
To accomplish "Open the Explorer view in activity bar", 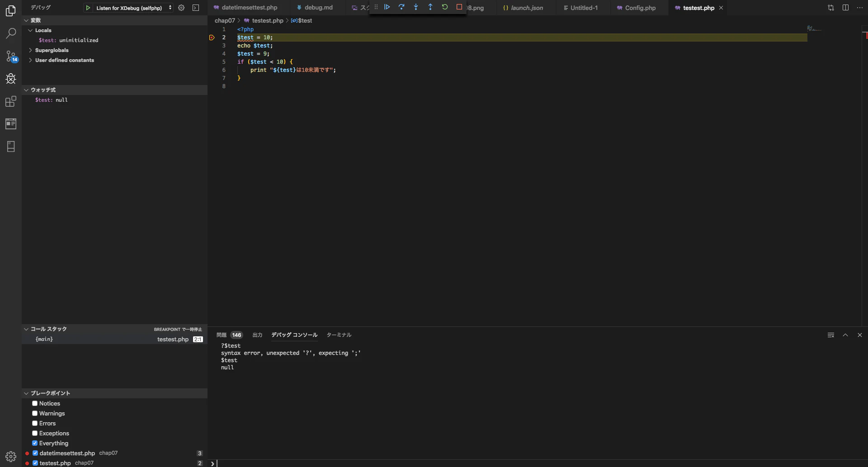I will tap(11, 10).
